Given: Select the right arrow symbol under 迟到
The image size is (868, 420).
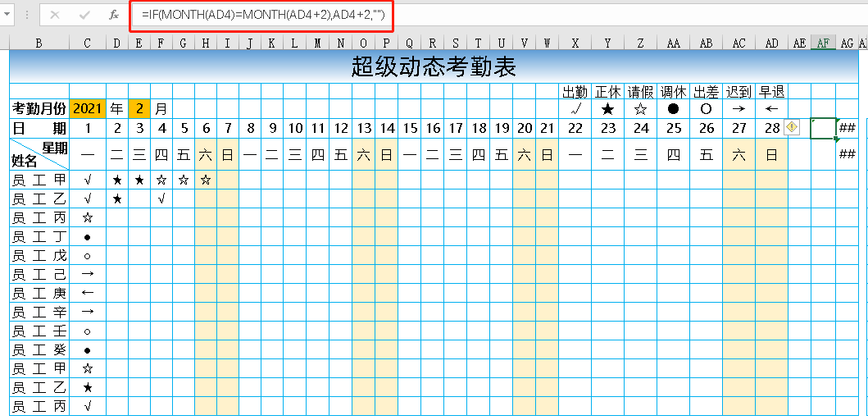Looking at the screenshot, I should 738,109.
